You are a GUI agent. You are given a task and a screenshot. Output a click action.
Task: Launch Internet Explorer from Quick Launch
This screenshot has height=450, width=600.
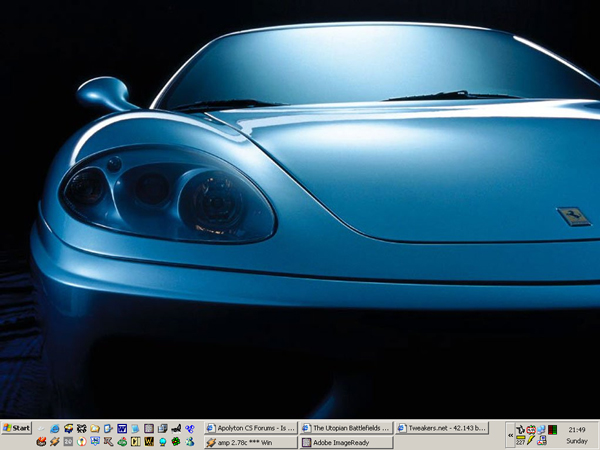click(54, 428)
